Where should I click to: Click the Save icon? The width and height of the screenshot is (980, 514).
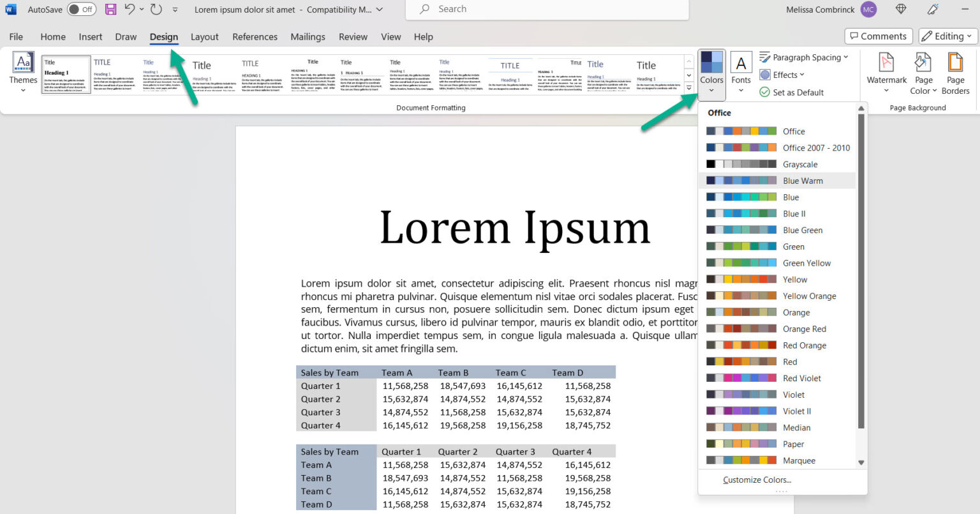click(x=110, y=9)
